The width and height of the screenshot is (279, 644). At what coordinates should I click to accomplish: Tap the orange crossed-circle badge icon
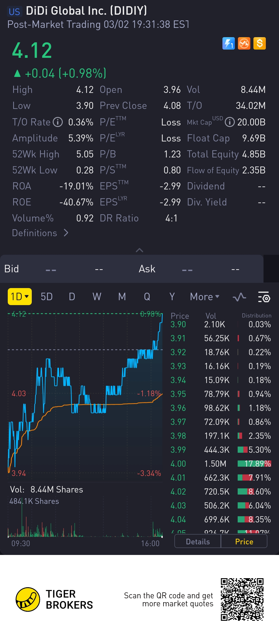tap(244, 43)
